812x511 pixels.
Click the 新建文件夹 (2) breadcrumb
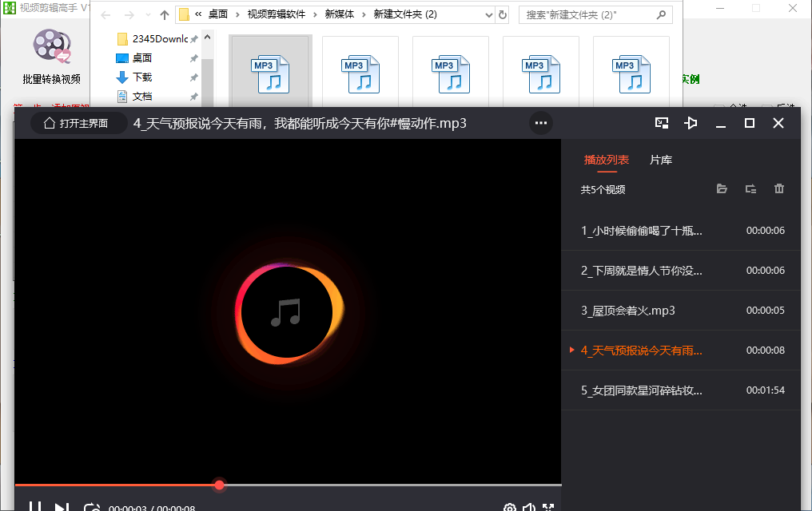tap(405, 14)
